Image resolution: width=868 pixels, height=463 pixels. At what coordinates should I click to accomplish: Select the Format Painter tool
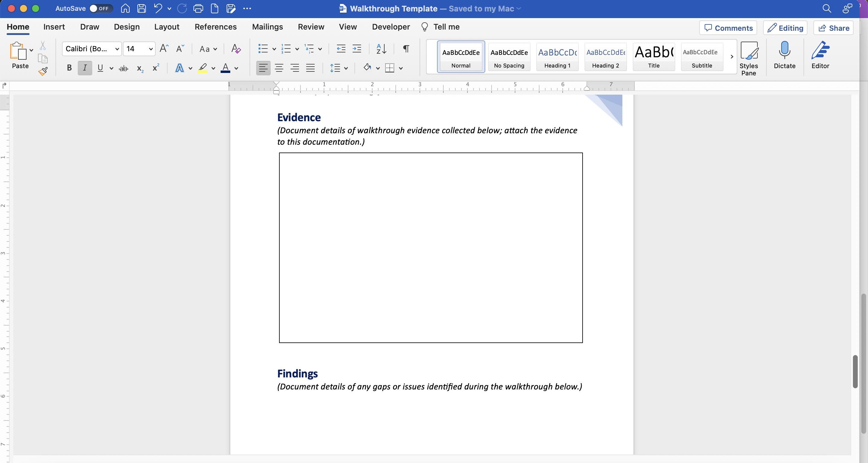(x=43, y=71)
